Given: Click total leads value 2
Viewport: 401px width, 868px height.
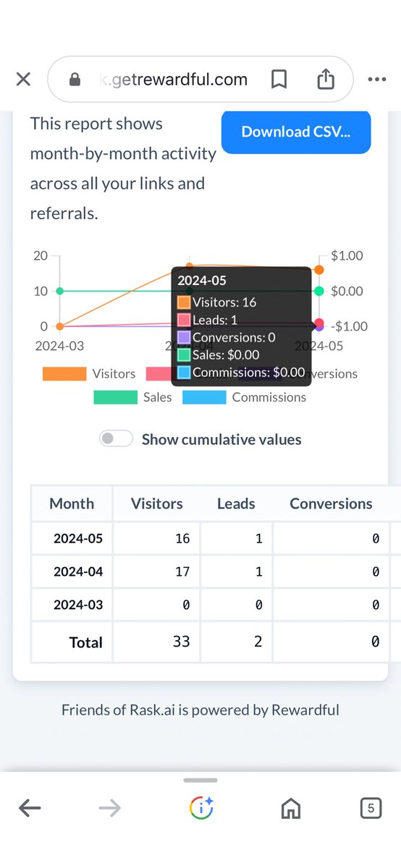Looking at the screenshot, I should pyautogui.click(x=258, y=642).
